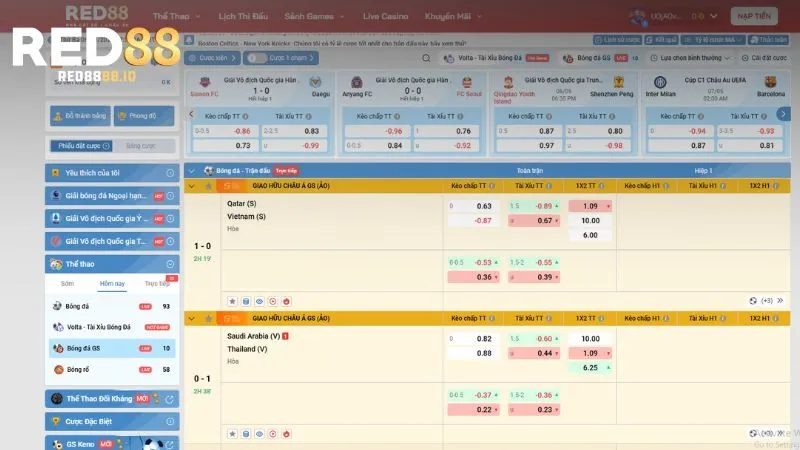Screen dimensions: 800x450
Task: Click the Barcelona team crest
Action: [x=770, y=82]
